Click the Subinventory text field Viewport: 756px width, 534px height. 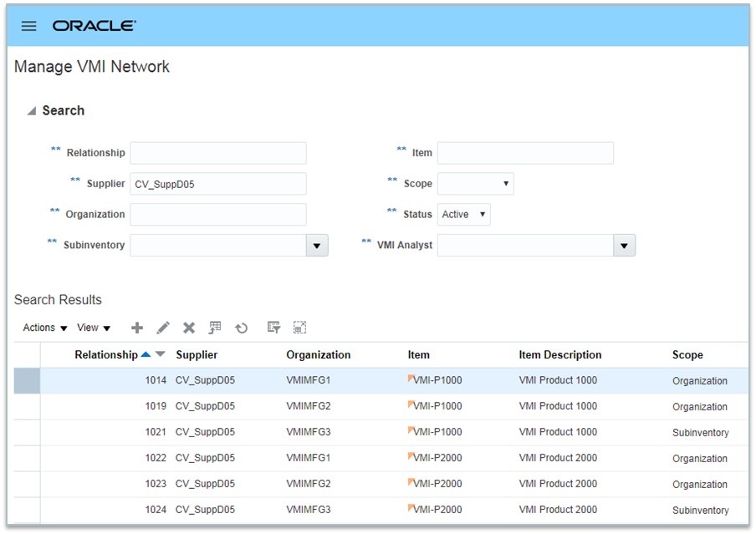(218, 246)
